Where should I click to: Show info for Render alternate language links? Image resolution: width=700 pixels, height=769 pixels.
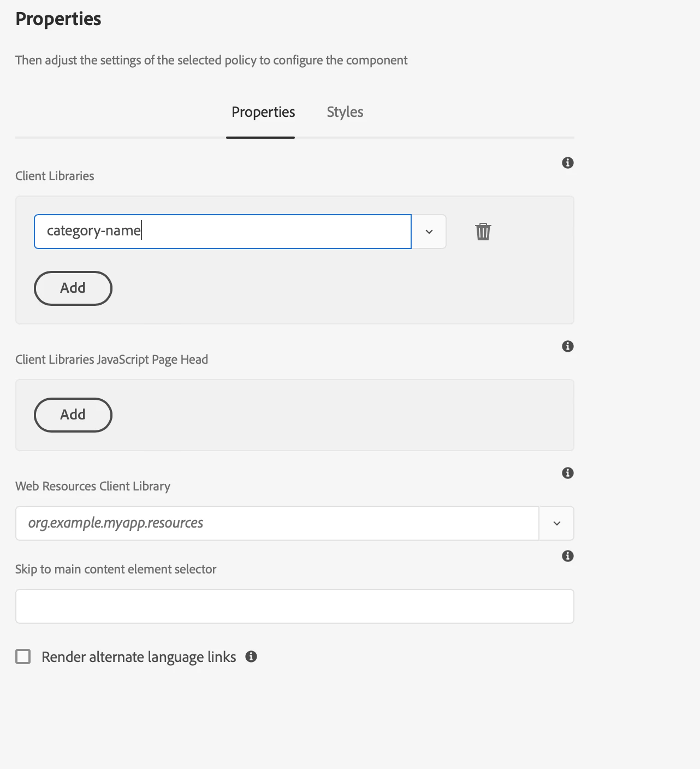[251, 656]
